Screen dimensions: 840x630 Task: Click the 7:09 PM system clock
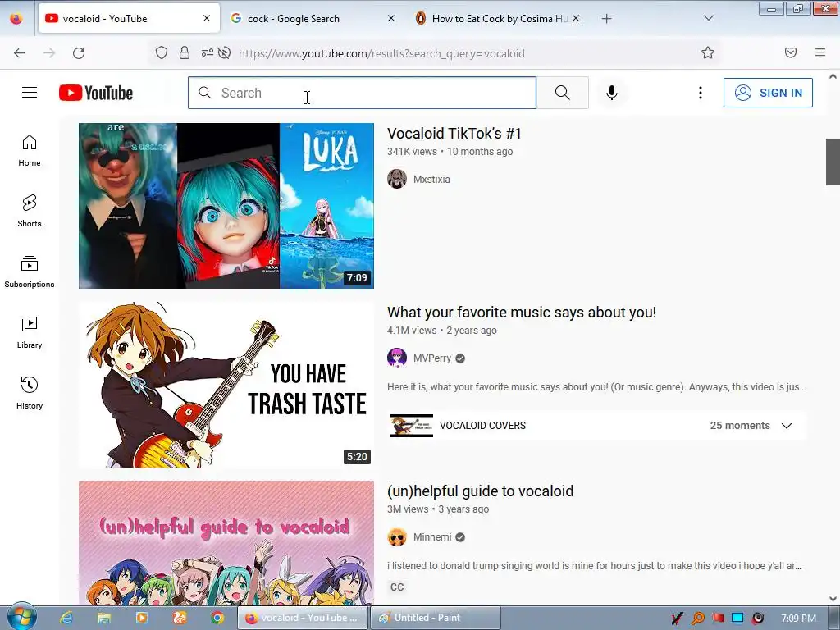798,619
